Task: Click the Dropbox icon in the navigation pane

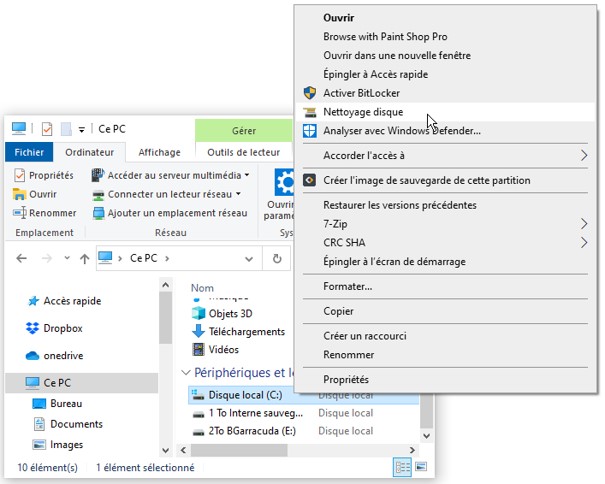Action: click(x=33, y=328)
